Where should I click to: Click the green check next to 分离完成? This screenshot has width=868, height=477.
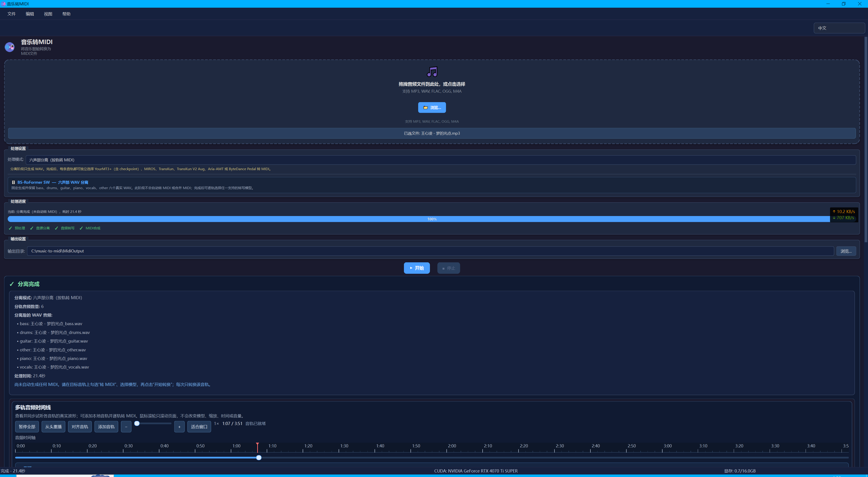[x=12, y=284]
